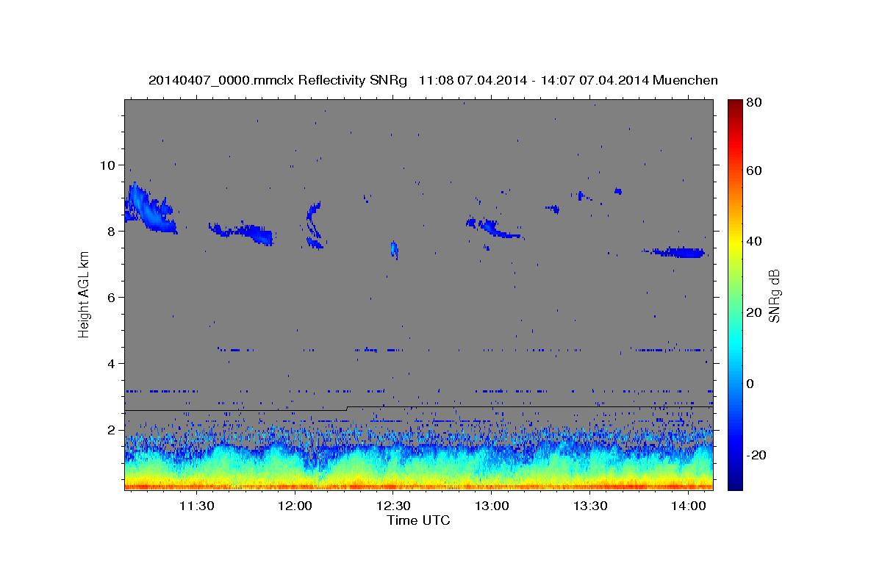
Task: Click the 13:30 time tick label
Action: (x=589, y=506)
